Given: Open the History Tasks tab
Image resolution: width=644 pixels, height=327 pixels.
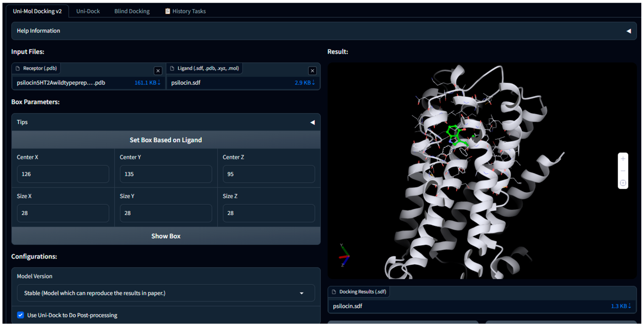Looking at the screenshot, I should point(185,11).
